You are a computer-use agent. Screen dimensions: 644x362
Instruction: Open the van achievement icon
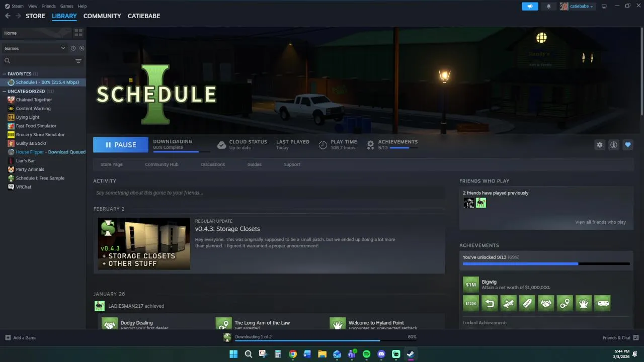[602, 303]
